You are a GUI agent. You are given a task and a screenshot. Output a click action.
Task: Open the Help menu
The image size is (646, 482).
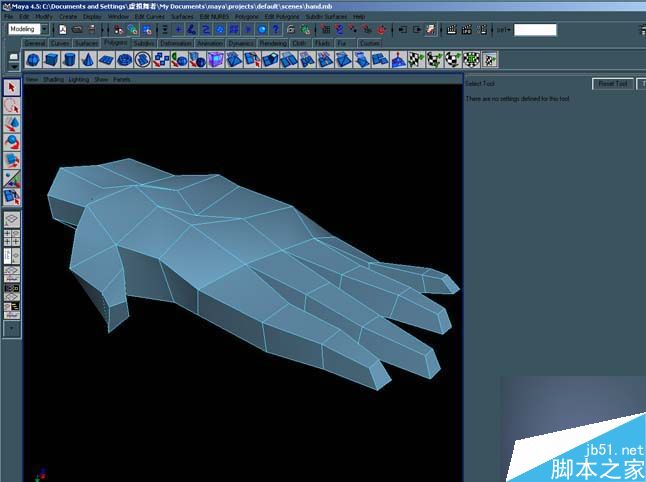pyautogui.click(x=359, y=16)
